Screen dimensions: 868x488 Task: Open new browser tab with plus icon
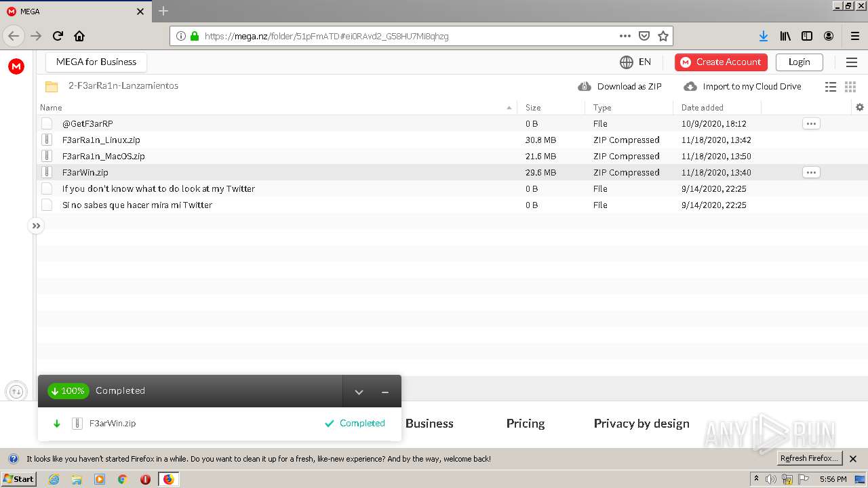163,11
